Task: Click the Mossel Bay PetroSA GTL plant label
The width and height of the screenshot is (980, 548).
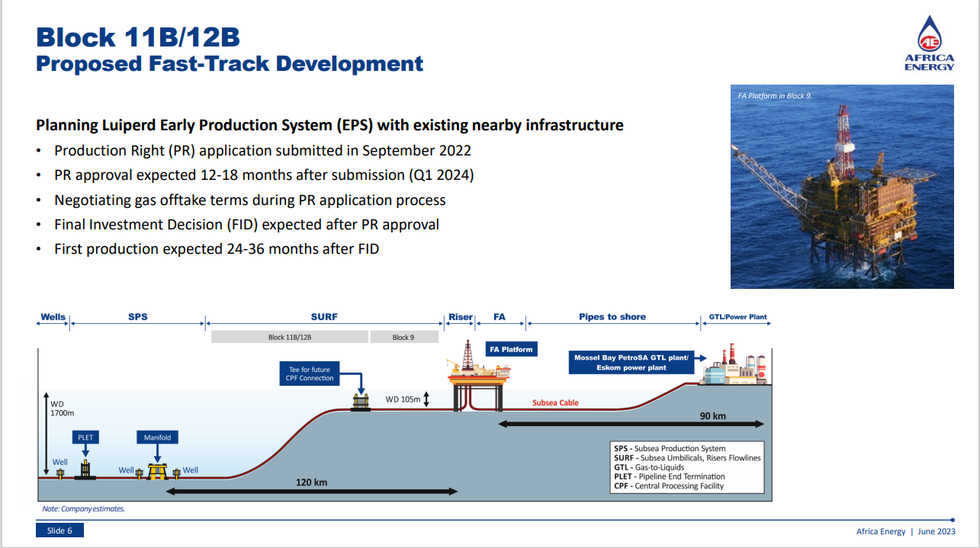Action: coord(631,362)
